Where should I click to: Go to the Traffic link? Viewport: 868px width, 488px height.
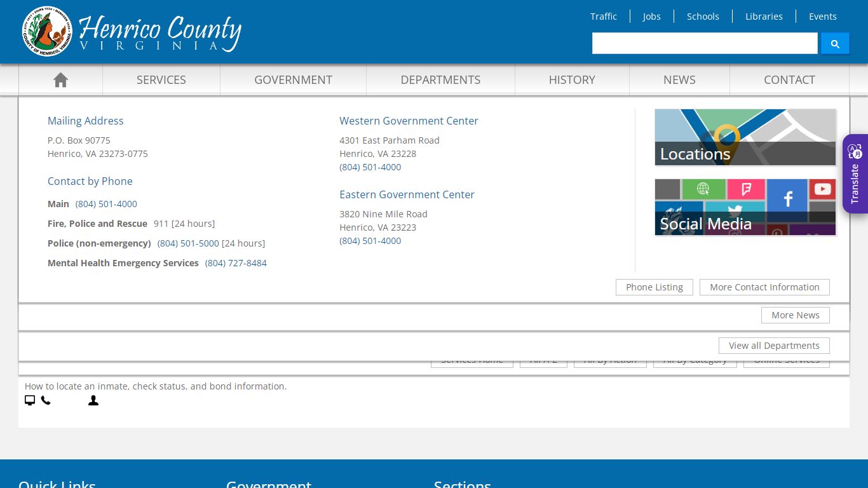pyautogui.click(x=604, y=17)
